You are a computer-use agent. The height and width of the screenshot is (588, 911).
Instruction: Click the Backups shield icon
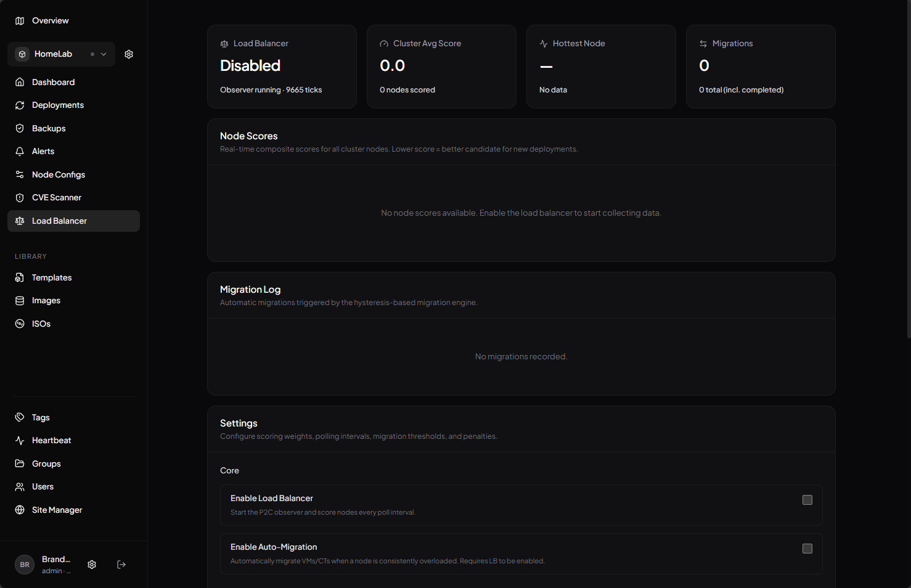point(20,128)
